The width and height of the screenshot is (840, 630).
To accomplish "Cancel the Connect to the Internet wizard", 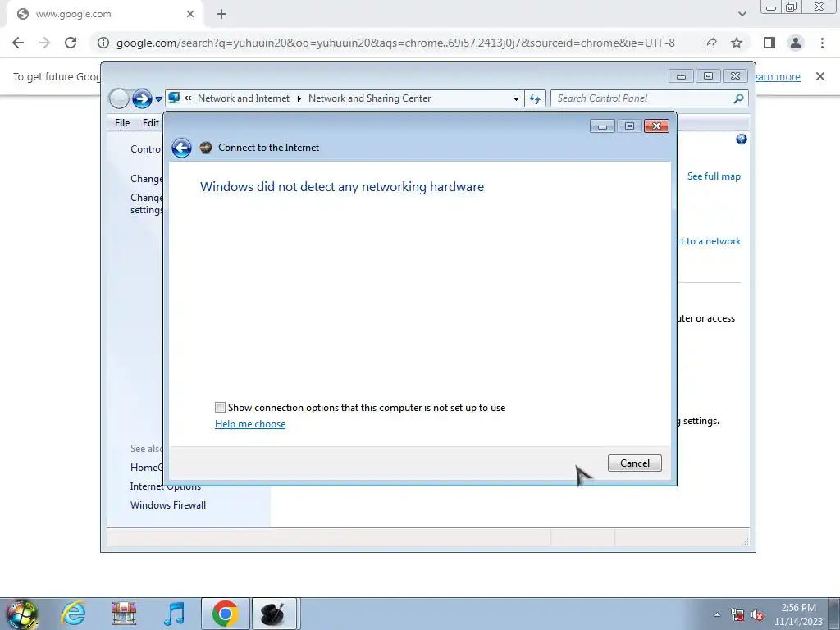I will [x=635, y=463].
